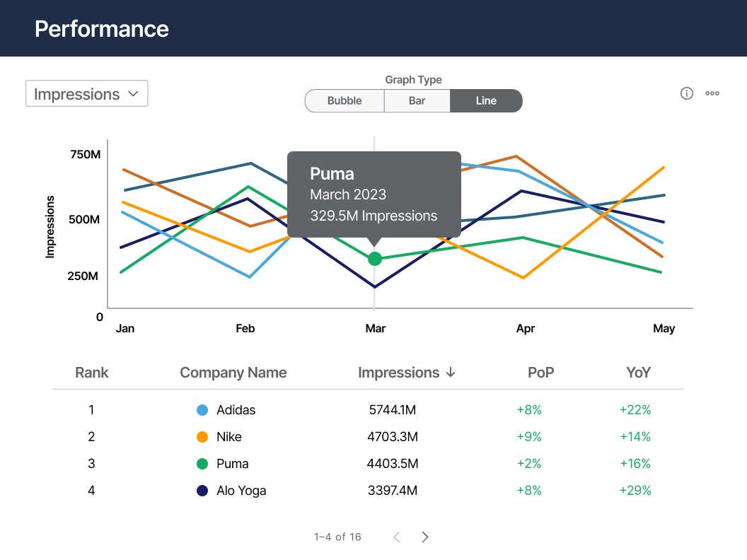747x560 pixels.
Task: Sort table by Rank column
Action: pyautogui.click(x=91, y=373)
